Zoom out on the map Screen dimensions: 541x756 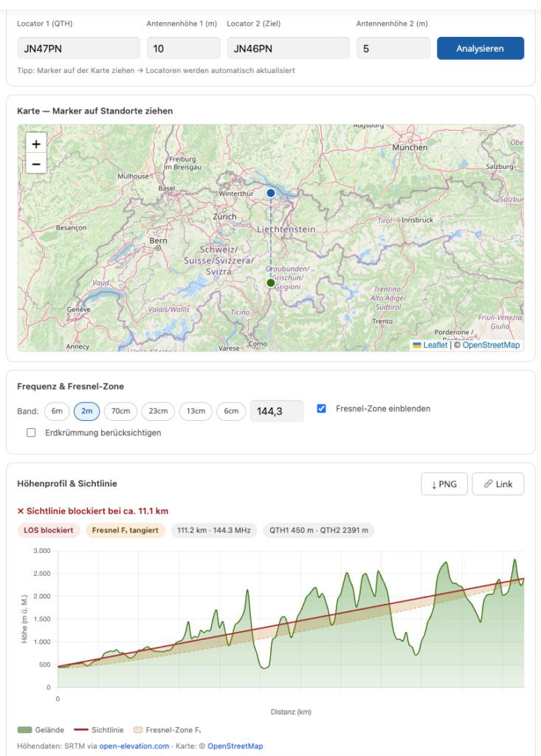[x=36, y=163]
